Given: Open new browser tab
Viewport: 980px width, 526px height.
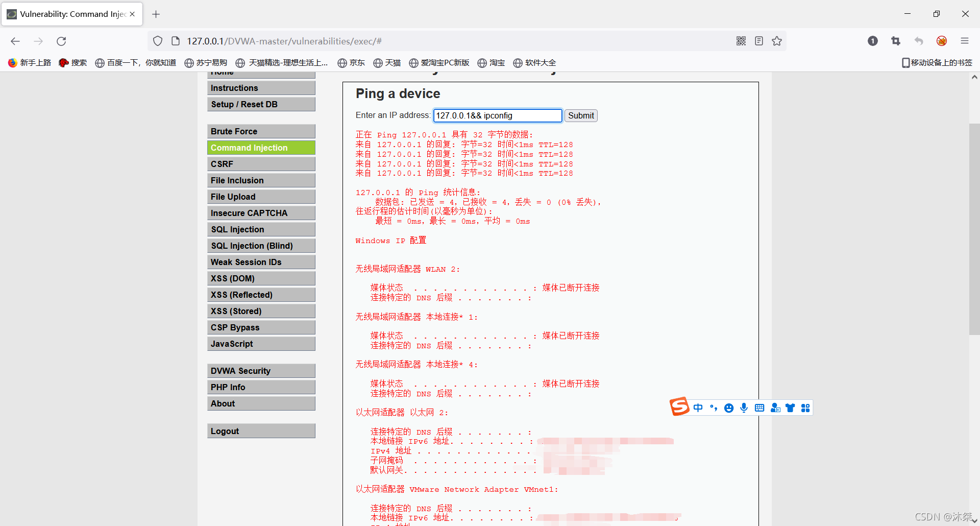Looking at the screenshot, I should pos(156,14).
